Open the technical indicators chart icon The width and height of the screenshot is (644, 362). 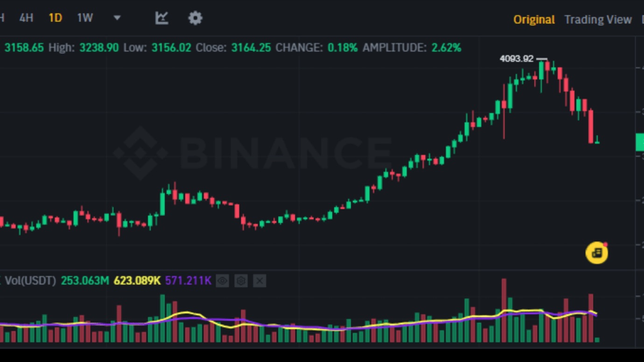pos(161,18)
